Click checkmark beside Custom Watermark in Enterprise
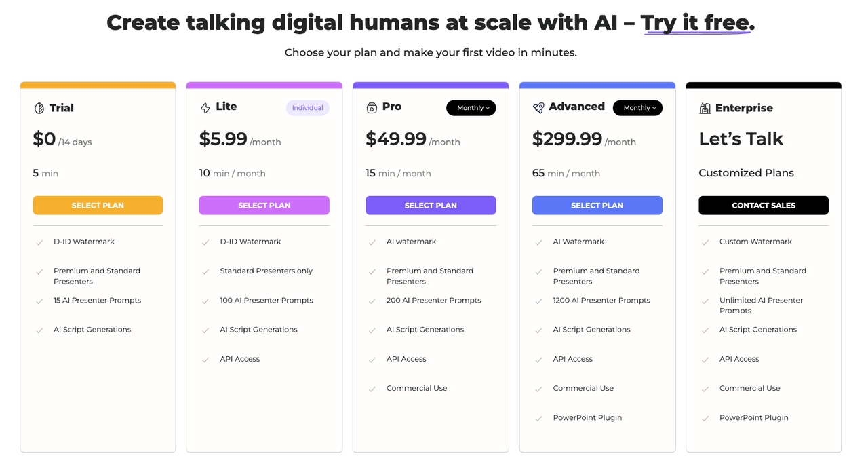This screenshot has height=460, width=868. click(705, 242)
